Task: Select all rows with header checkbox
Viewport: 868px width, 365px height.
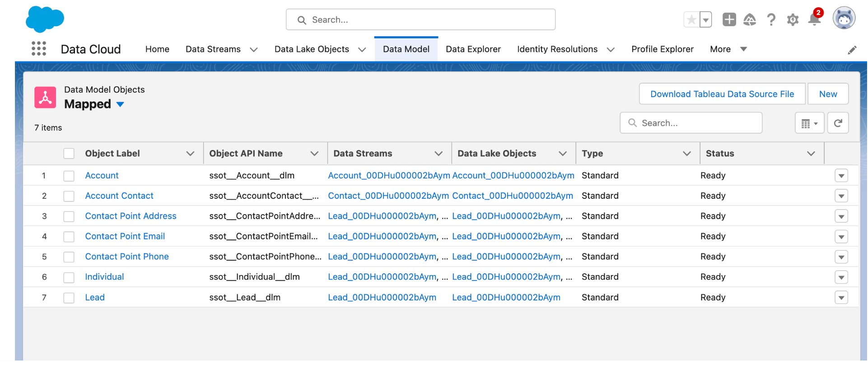Action: 69,154
